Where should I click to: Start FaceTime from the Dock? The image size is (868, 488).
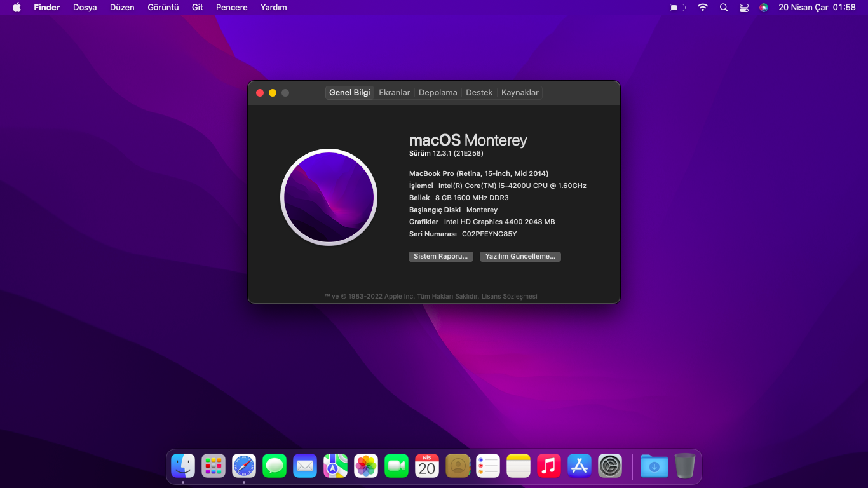click(397, 466)
